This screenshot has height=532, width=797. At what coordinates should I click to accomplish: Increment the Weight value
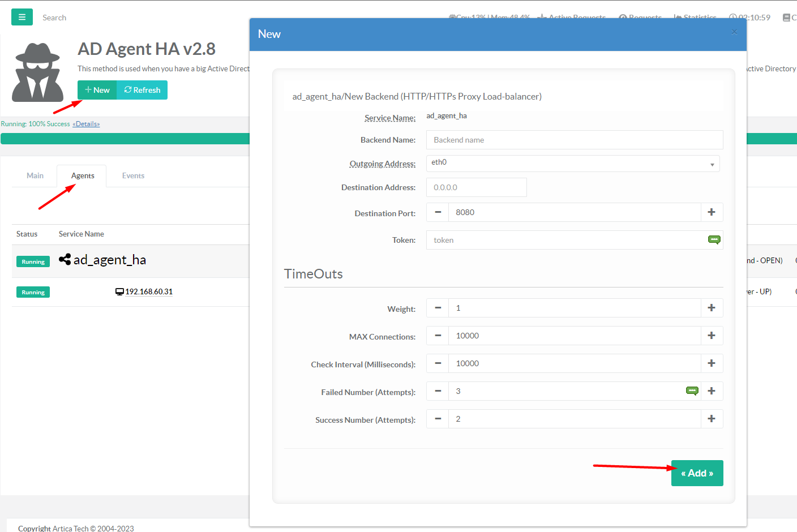pos(712,308)
